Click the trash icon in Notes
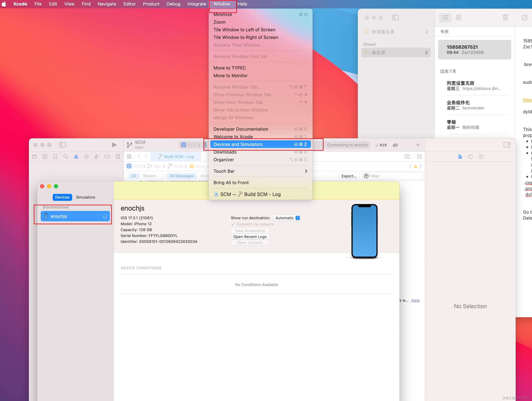The height and width of the screenshot is (401, 532). coord(505,18)
